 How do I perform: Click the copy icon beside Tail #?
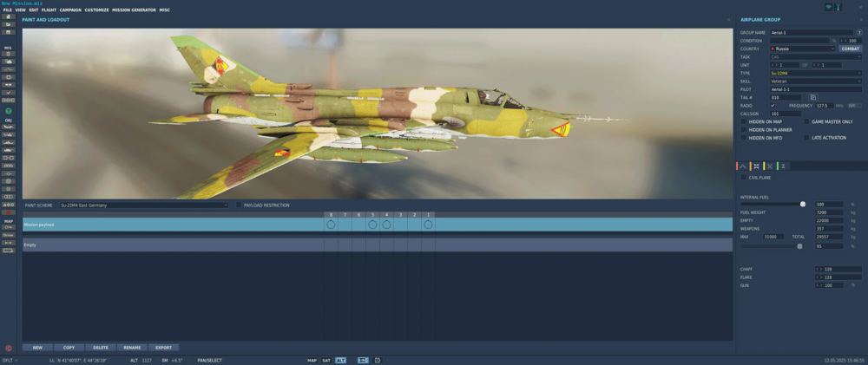[x=812, y=97]
